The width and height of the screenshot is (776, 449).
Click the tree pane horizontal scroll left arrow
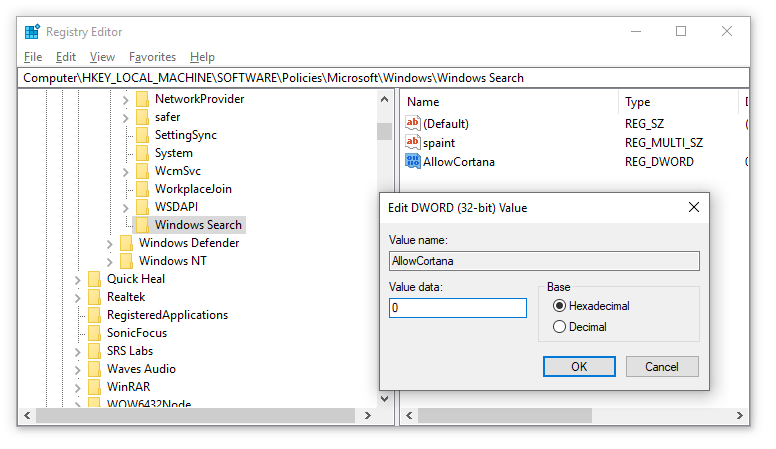(27, 415)
